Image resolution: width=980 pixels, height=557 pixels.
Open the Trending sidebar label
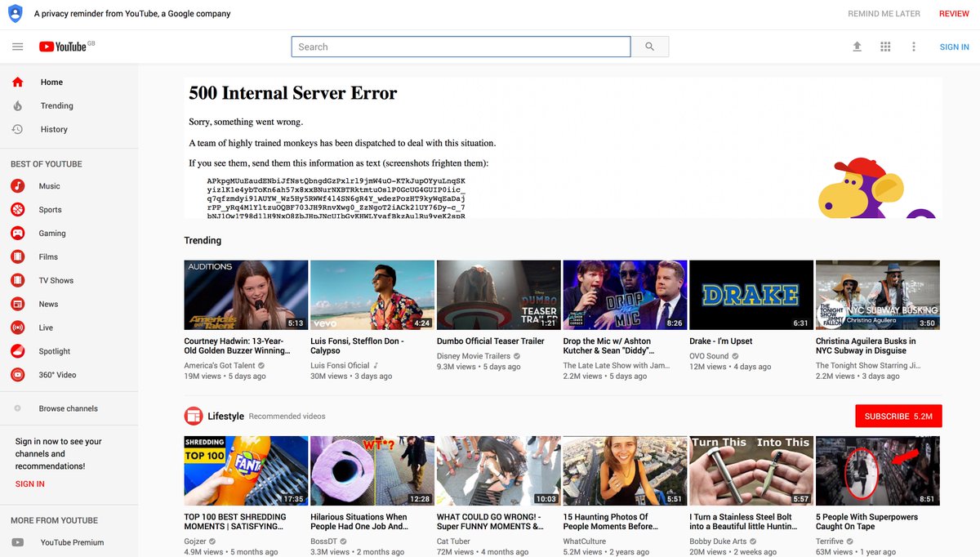pos(57,105)
